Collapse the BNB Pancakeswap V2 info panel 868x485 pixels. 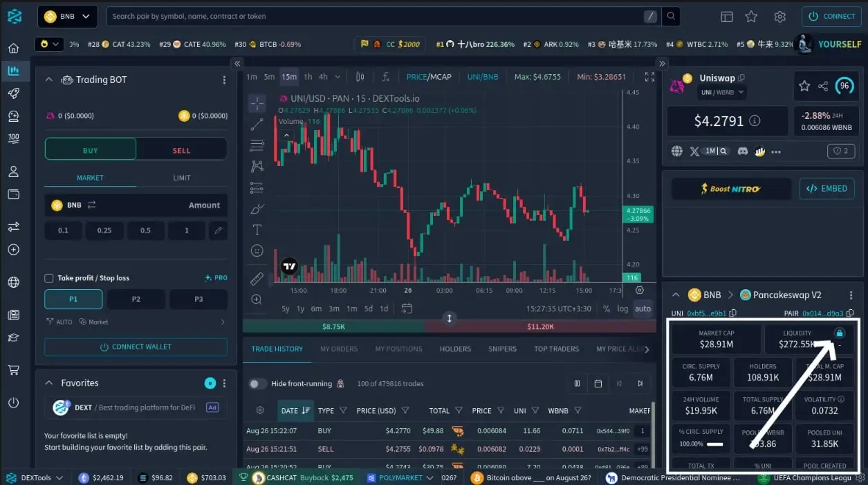click(x=676, y=295)
